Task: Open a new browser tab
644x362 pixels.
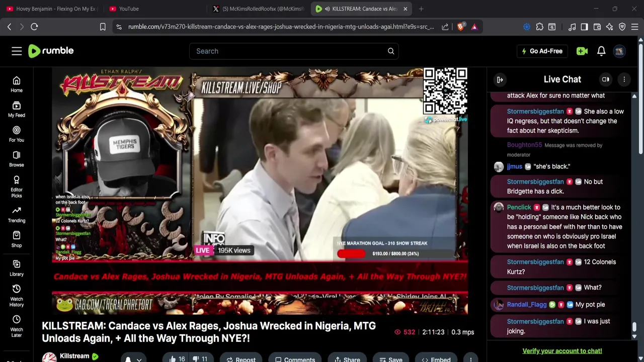Action: pyautogui.click(x=421, y=9)
